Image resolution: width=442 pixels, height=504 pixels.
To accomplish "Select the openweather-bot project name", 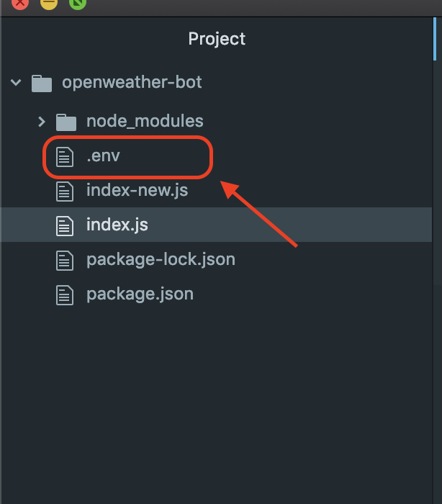I will point(132,83).
